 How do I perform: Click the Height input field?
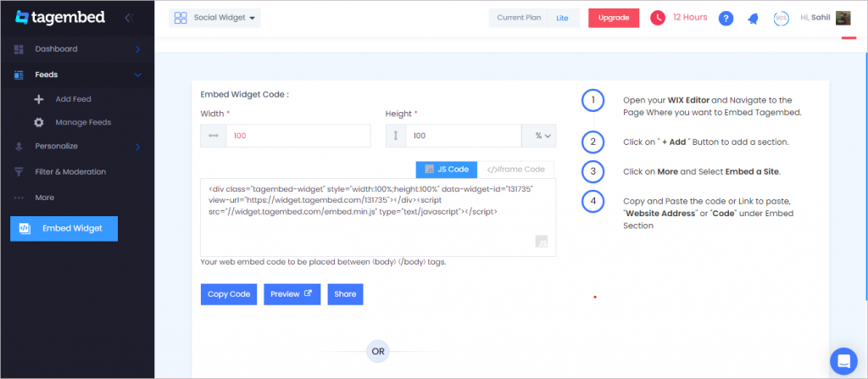[464, 136]
